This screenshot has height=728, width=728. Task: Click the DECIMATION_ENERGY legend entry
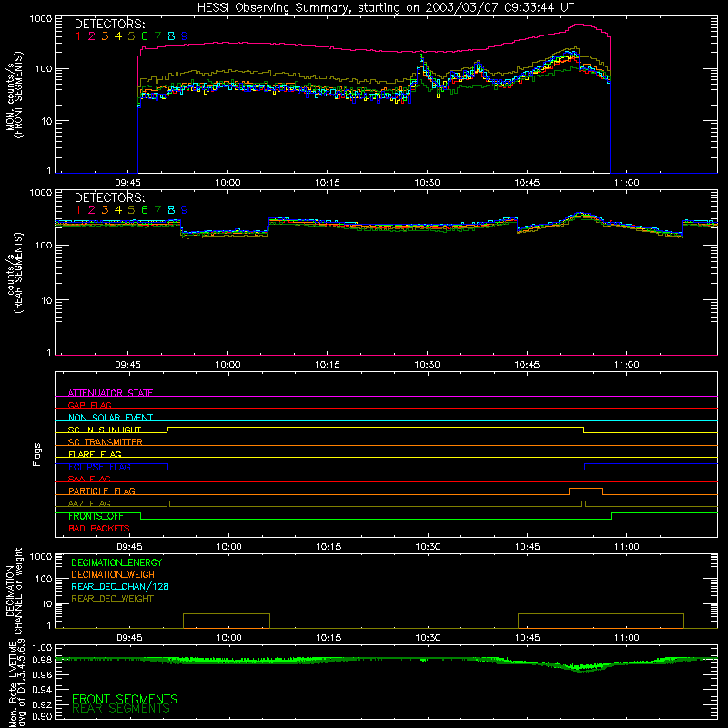(116, 562)
